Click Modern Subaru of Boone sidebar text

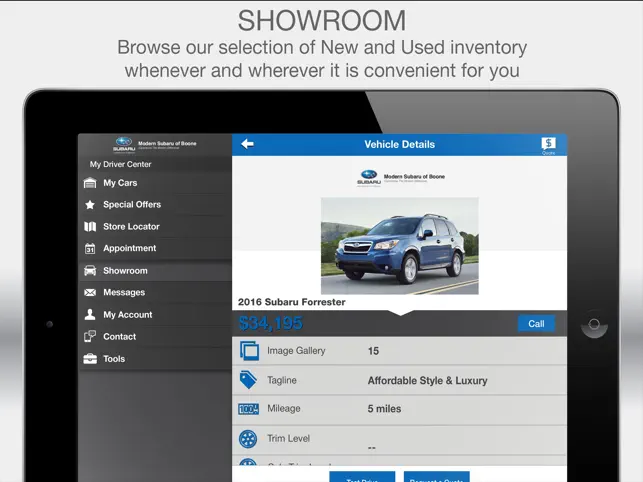coord(167,144)
